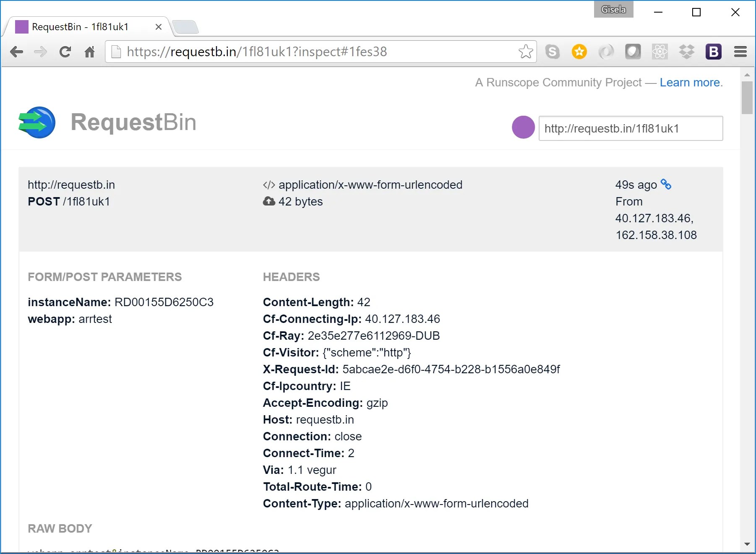This screenshot has height=554, width=756.
Task: Click the Content-Length: 42 header
Action: pos(317,302)
